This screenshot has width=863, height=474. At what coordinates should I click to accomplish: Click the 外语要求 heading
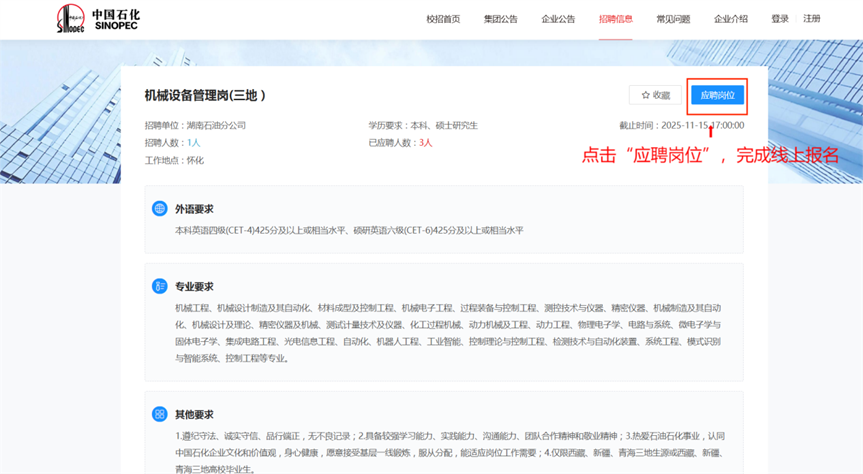(x=194, y=209)
